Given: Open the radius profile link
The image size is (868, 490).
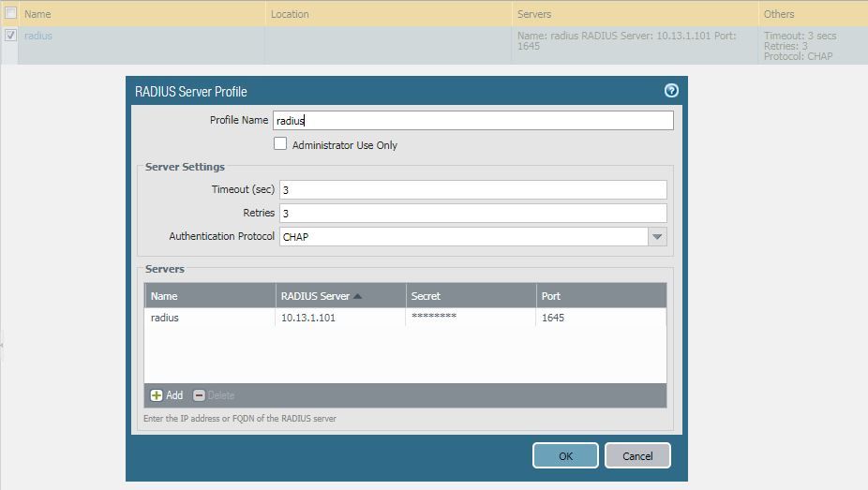Looking at the screenshot, I should (38, 36).
